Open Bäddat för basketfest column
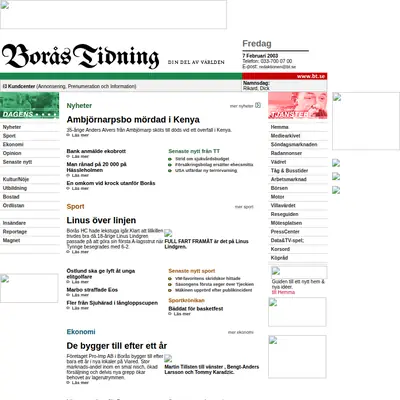Image resolution: width=400 pixels, height=400 pixels. click(196, 309)
